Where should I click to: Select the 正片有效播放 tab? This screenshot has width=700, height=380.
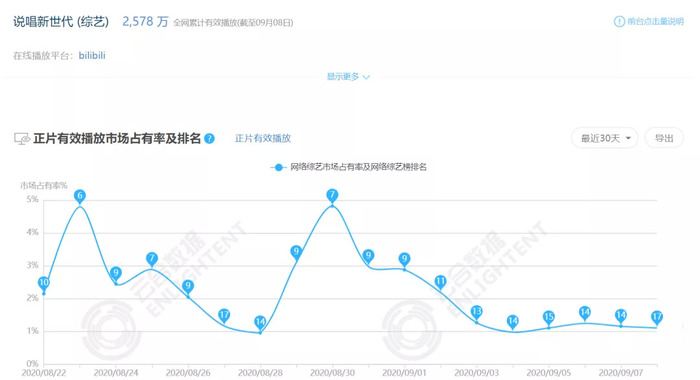tap(263, 138)
